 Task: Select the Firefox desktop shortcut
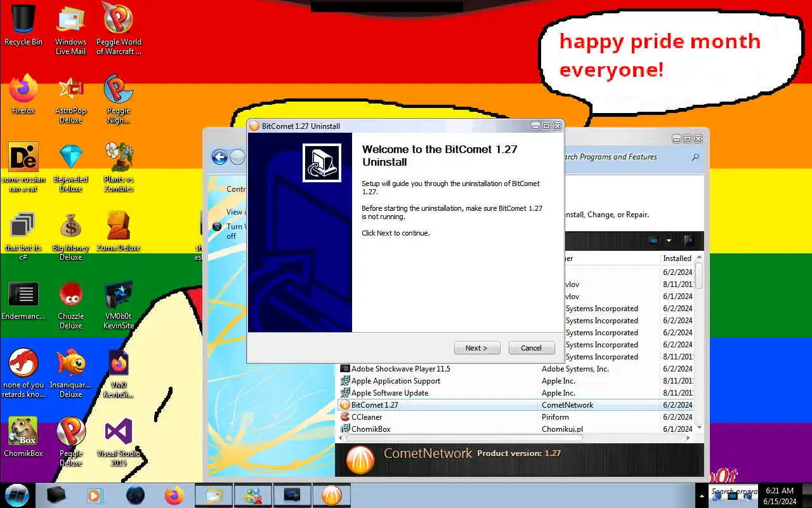(23, 94)
